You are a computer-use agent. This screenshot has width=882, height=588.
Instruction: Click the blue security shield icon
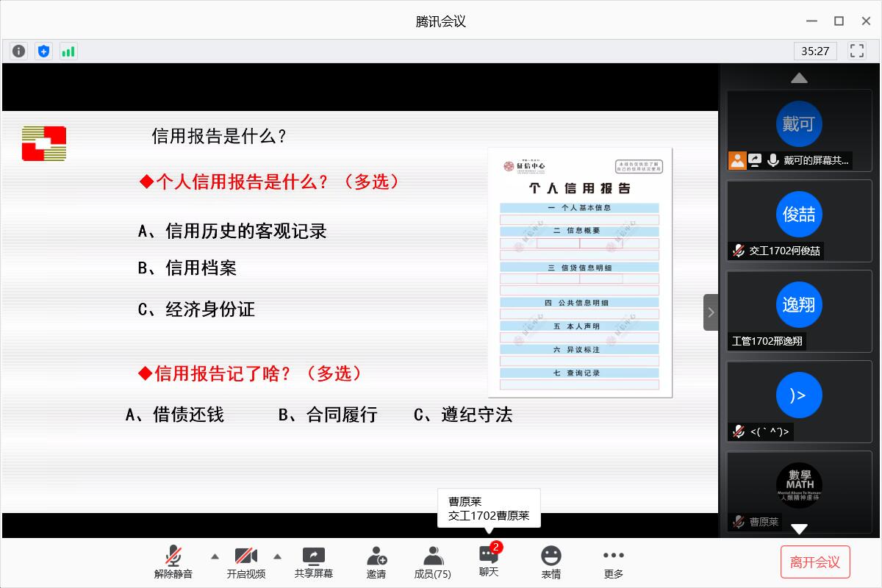tap(44, 51)
